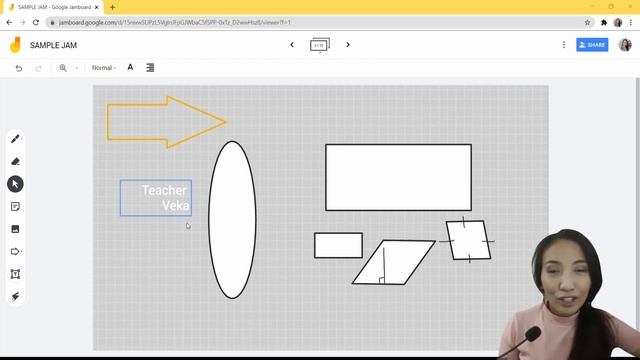
Task: Open the Chrome profile avatar
Action: 618,22
